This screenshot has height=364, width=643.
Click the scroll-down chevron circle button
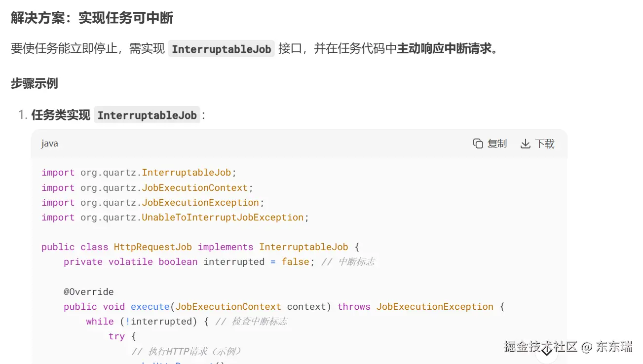click(547, 351)
